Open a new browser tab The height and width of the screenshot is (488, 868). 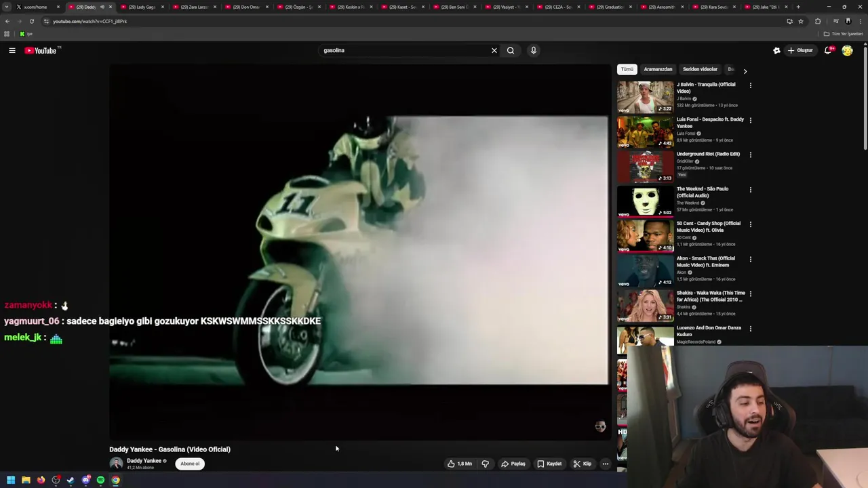click(x=798, y=7)
